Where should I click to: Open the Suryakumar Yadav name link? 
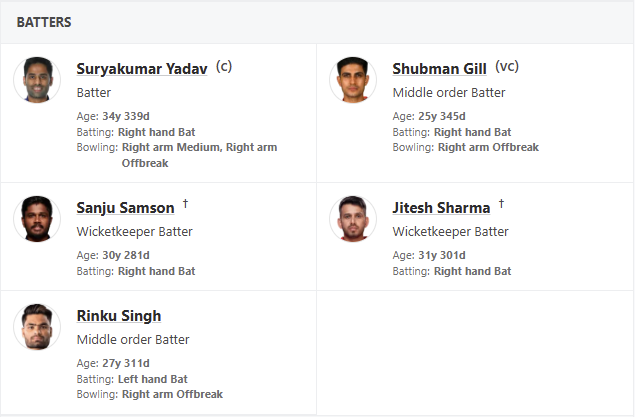click(142, 69)
